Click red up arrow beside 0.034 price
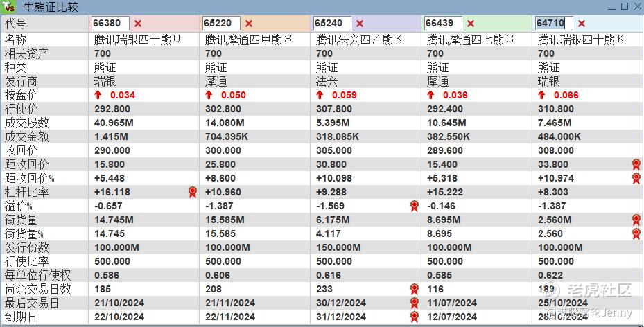The width and height of the screenshot is (644, 327). [98, 95]
